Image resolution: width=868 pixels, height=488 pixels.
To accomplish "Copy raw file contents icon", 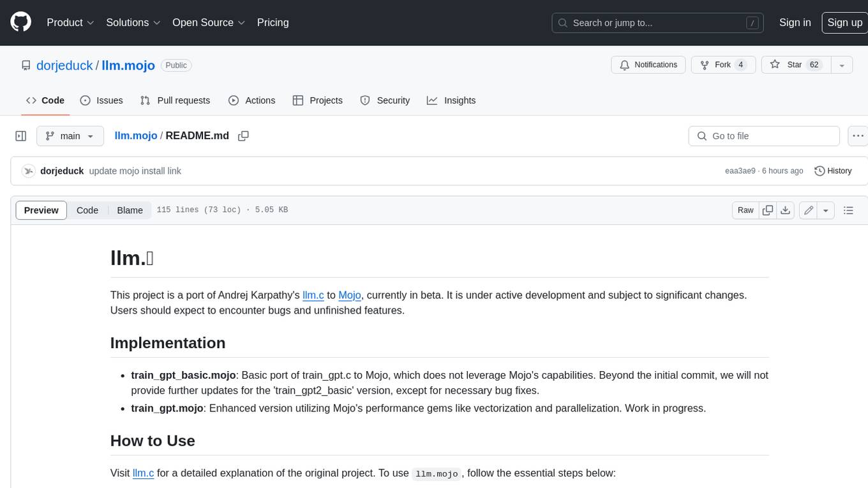I will click(768, 210).
